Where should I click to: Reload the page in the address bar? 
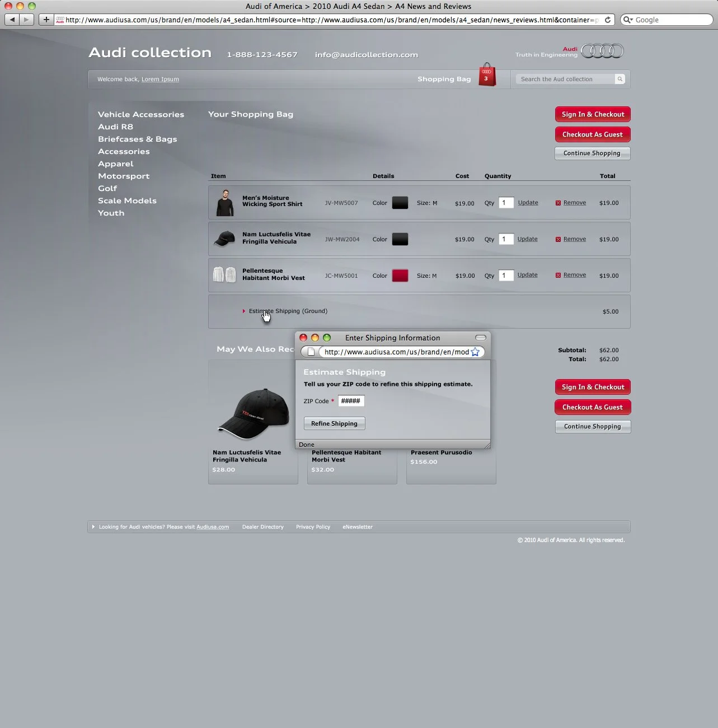607,20
